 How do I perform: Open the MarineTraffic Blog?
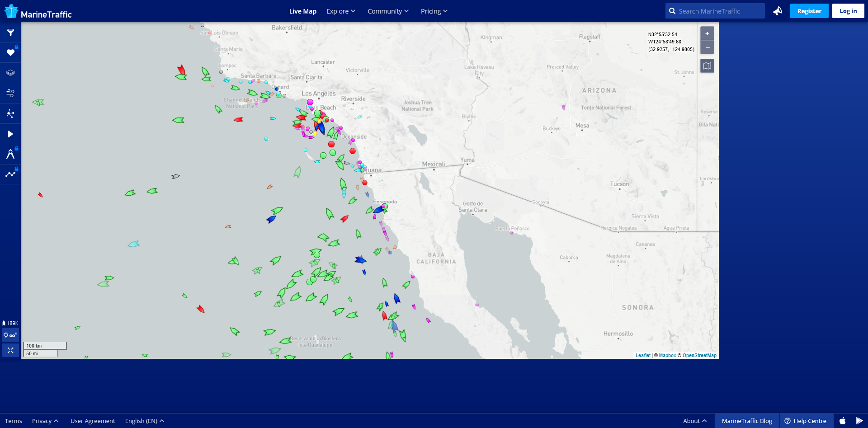[x=747, y=421]
